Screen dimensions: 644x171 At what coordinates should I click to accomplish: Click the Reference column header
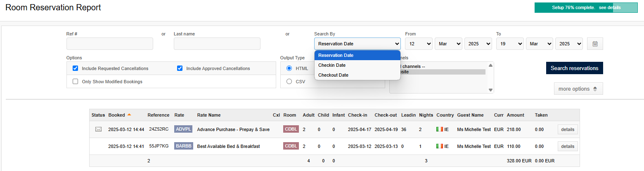(159, 115)
